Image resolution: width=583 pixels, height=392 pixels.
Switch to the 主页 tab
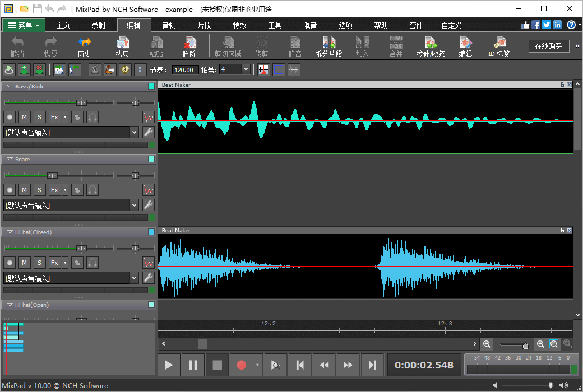coord(63,25)
